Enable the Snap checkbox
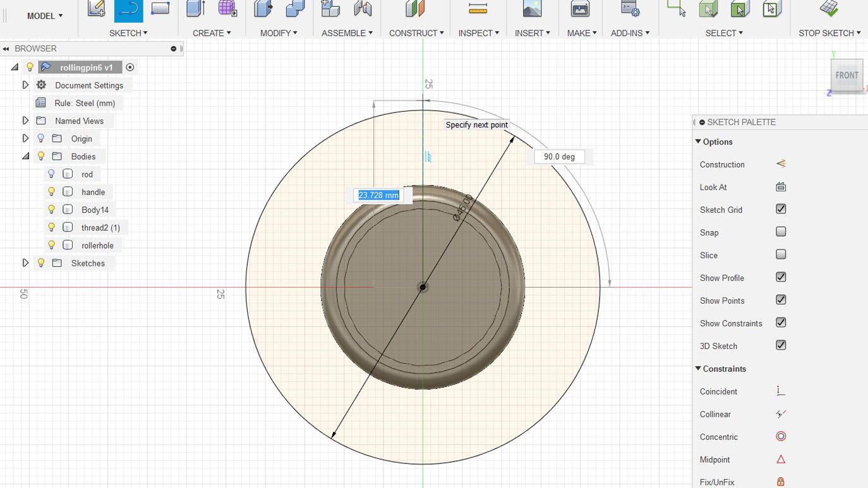The image size is (868, 488). pos(781,232)
